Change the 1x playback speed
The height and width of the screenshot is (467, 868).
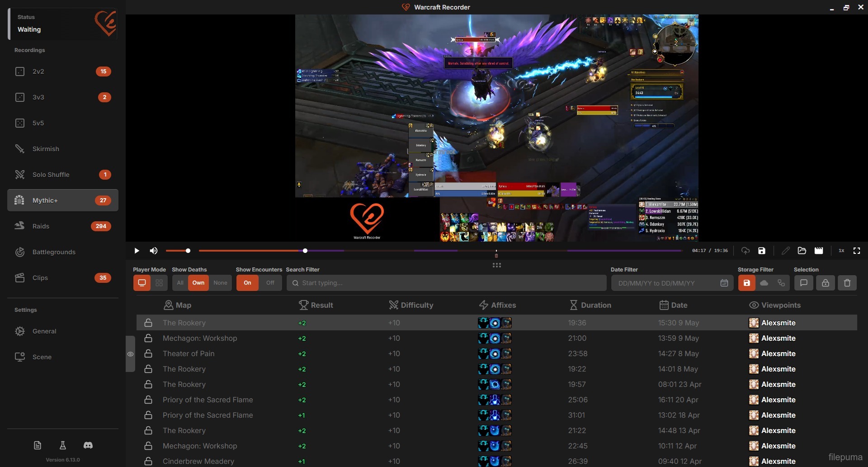(841, 251)
